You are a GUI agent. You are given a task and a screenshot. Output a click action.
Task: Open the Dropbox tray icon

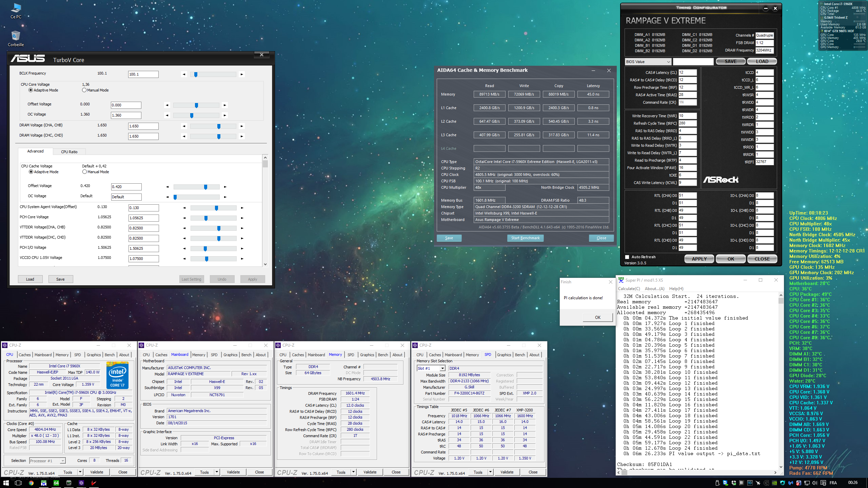tap(733, 483)
